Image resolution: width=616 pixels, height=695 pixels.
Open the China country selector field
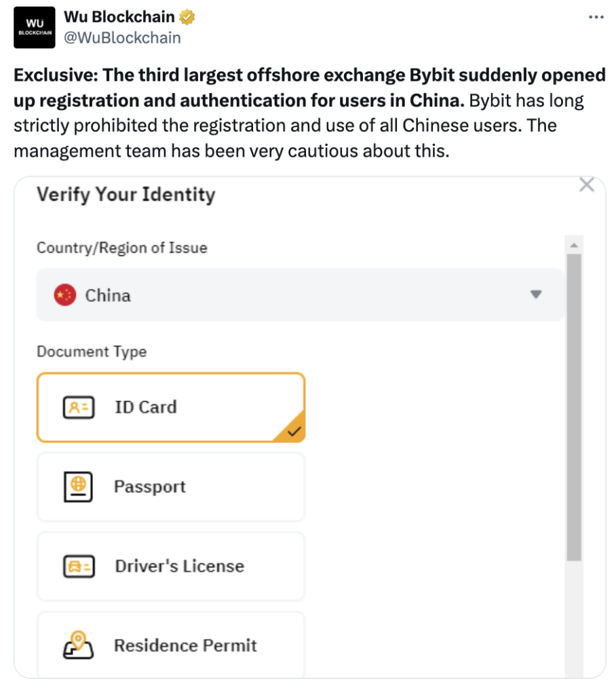click(301, 295)
